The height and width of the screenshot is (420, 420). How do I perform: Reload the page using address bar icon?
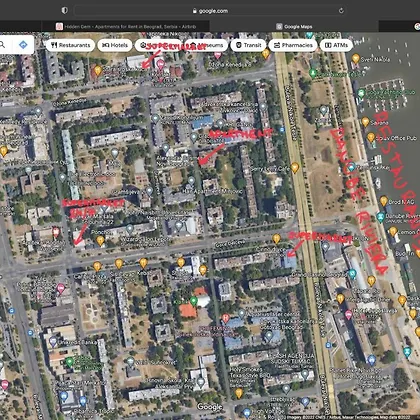[x=341, y=11]
